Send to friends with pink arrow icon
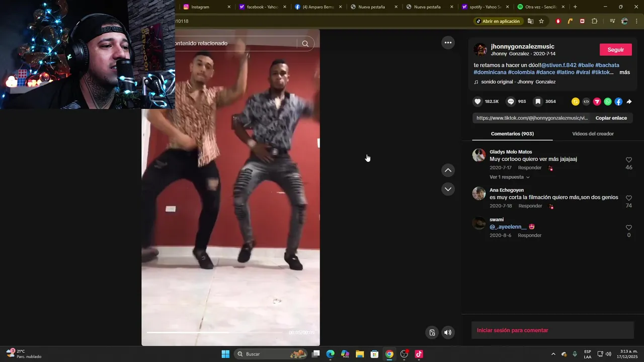644x362 pixels. pos(597,102)
